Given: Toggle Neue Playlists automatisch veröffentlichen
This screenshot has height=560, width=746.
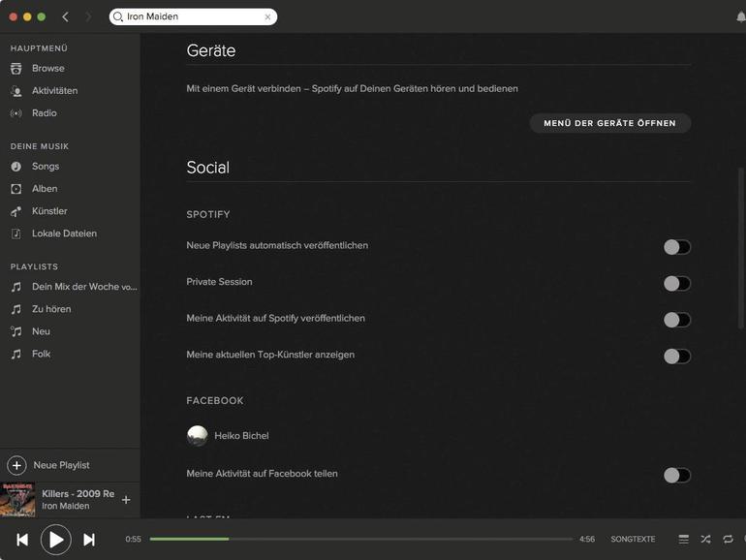Looking at the screenshot, I should [x=677, y=247].
